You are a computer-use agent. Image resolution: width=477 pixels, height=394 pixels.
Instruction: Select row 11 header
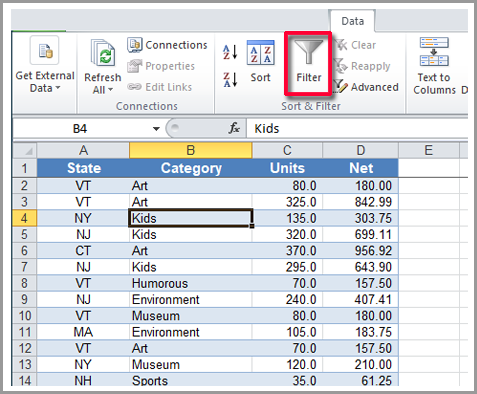tap(24, 332)
